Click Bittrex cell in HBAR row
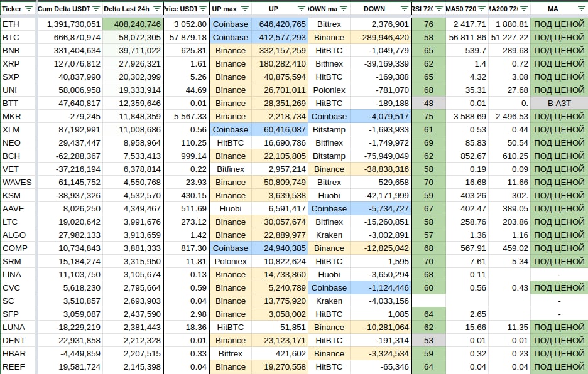 [x=231, y=354]
